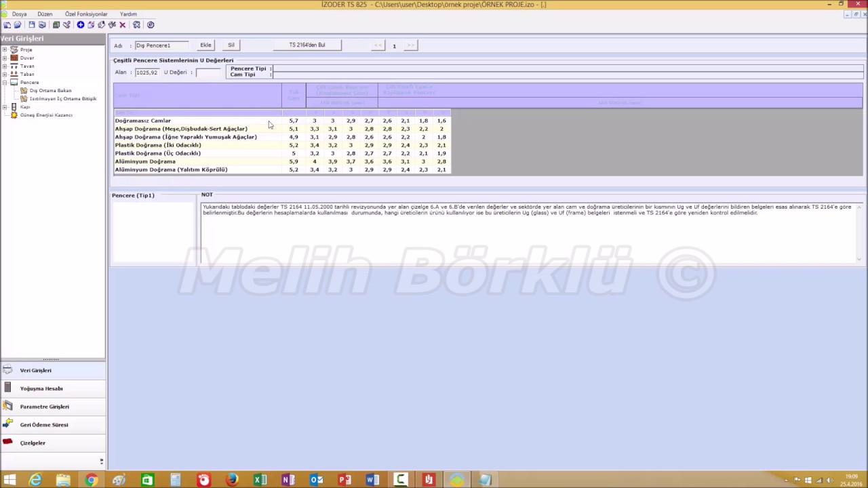Select the Ahşap Doğrama (Meşe,Dişbudak-Sert Ağaçlar) row
868x488 pixels.
(282, 129)
